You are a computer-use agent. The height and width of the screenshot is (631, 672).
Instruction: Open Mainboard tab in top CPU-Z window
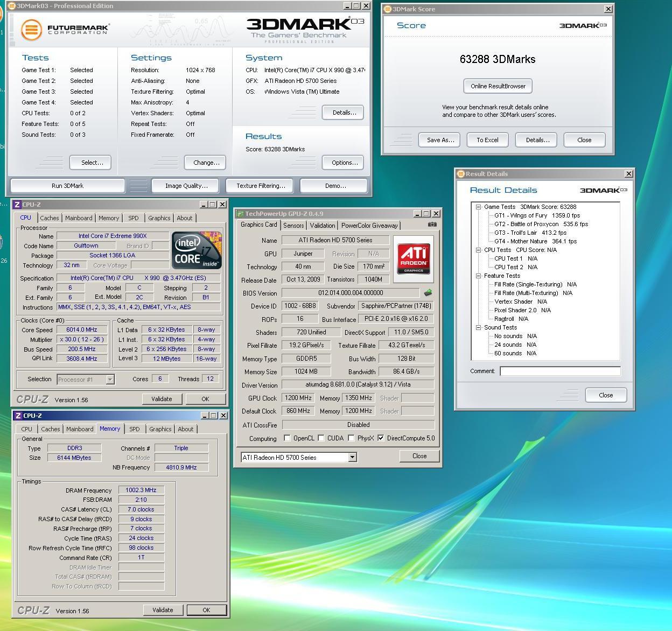(79, 218)
